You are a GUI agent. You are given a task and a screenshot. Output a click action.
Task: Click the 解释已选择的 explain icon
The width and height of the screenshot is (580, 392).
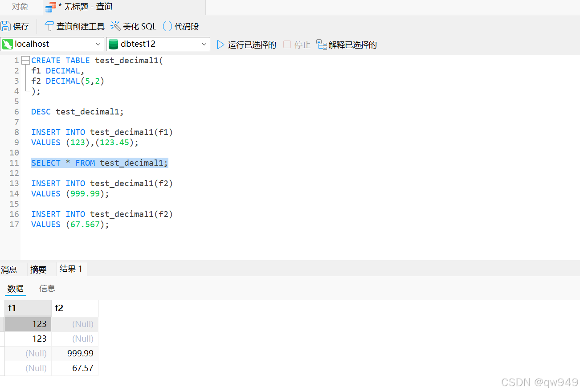coord(322,44)
